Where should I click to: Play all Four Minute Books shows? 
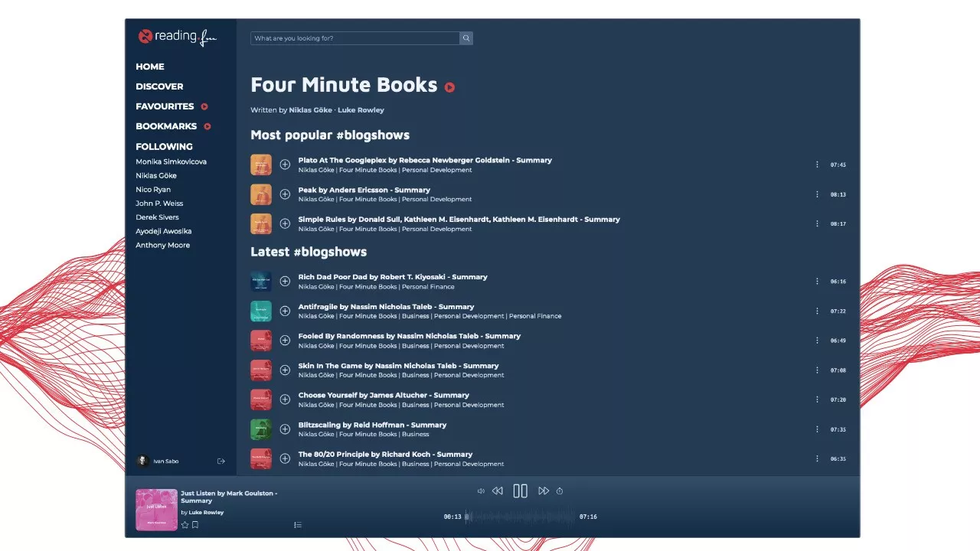(449, 87)
